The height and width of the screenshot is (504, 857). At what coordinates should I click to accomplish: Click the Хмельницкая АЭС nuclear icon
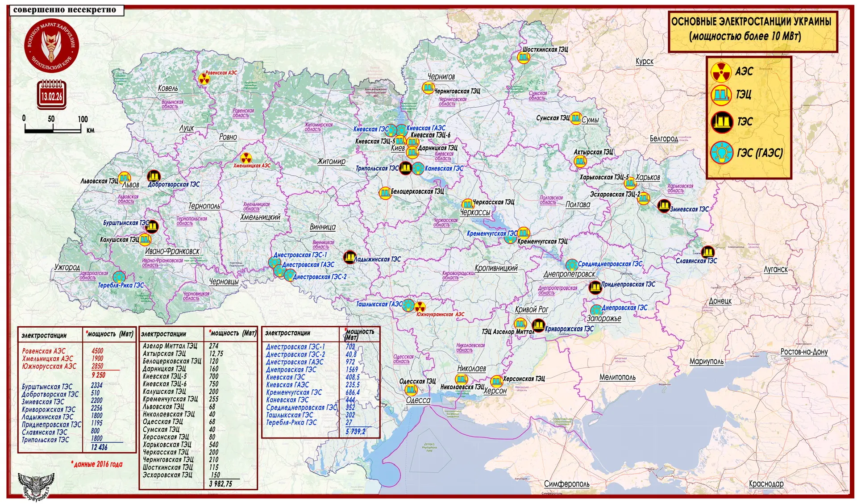pos(245,158)
